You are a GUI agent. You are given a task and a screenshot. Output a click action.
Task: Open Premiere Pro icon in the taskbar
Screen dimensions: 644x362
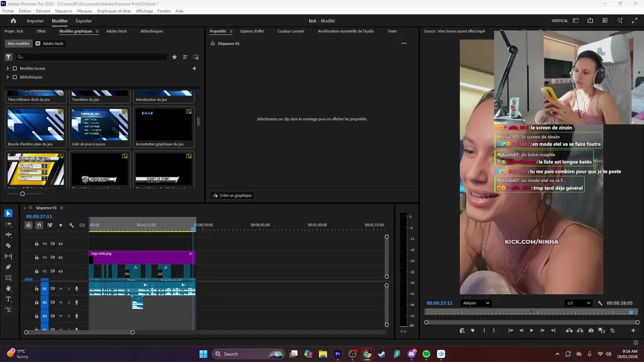pos(338,354)
